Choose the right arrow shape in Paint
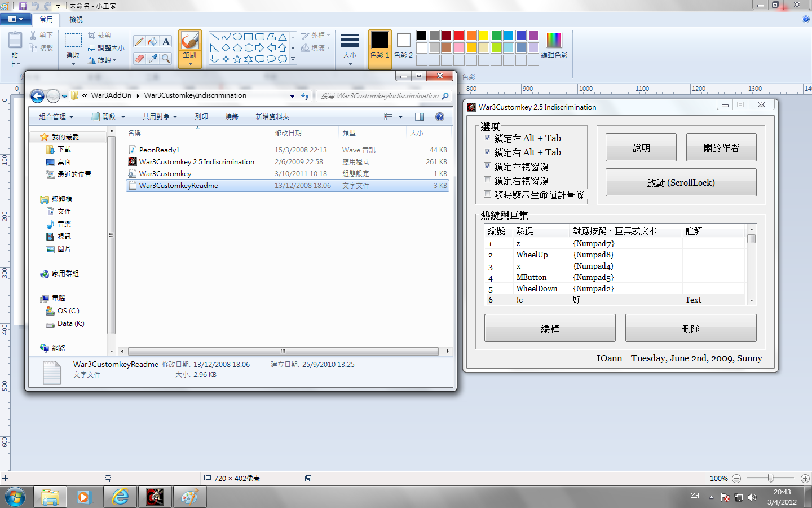The width and height of the screenshot is (812, 508). [x=260, y=48]
